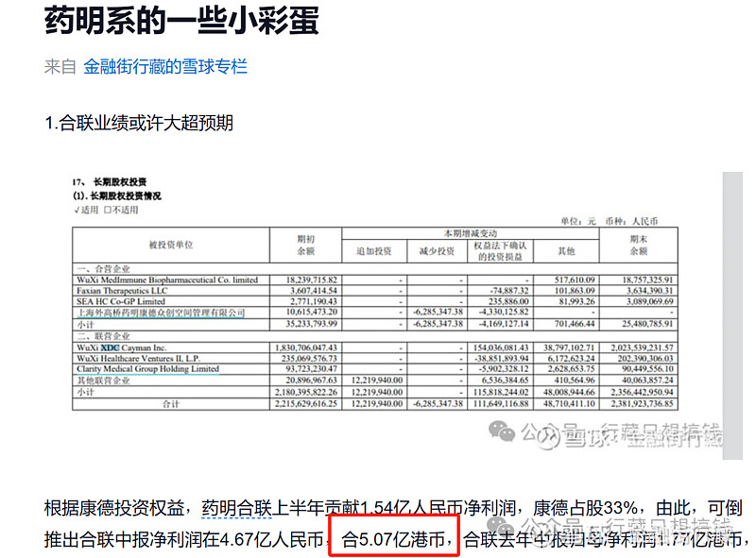Select the value 93,723,230.47 for Clarity Medical
756x558 pixels.
(x=312, y=369)
